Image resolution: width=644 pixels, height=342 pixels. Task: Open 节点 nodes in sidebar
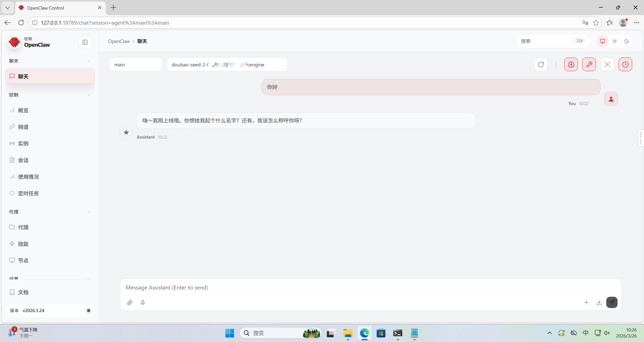50,261
